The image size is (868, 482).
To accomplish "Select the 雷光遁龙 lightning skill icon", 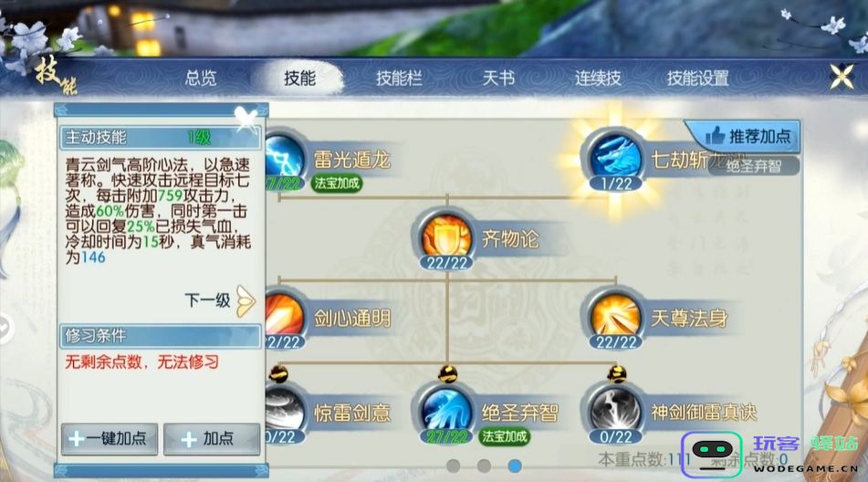I will click(x=285, y=158).
